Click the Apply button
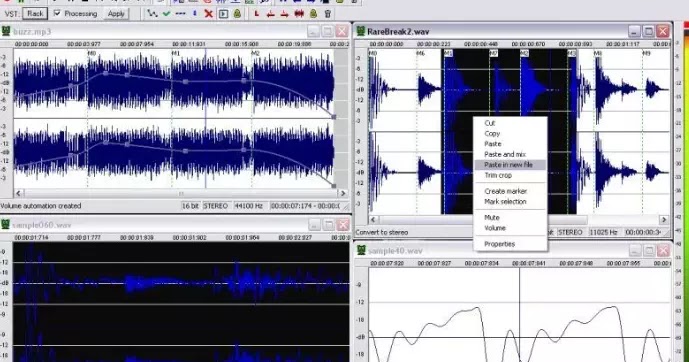 coord(116,14)
